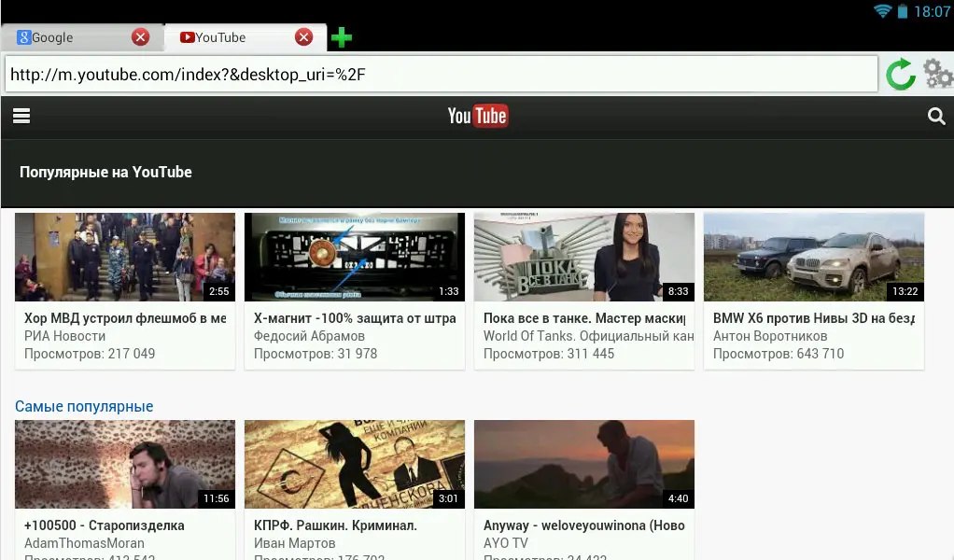Select channel World Of Tanks. Официальный
Viewport: 954px width, 560px height.
tap(588, 336)
